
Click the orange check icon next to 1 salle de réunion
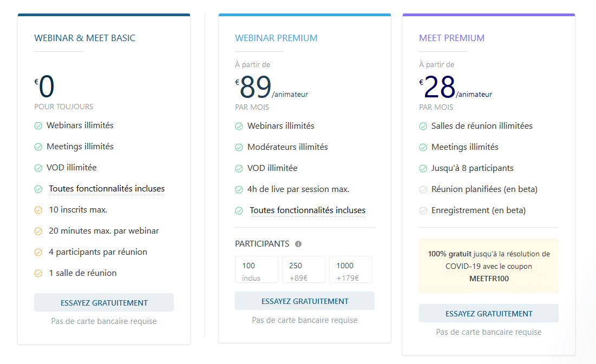click(x=38, y=273)
